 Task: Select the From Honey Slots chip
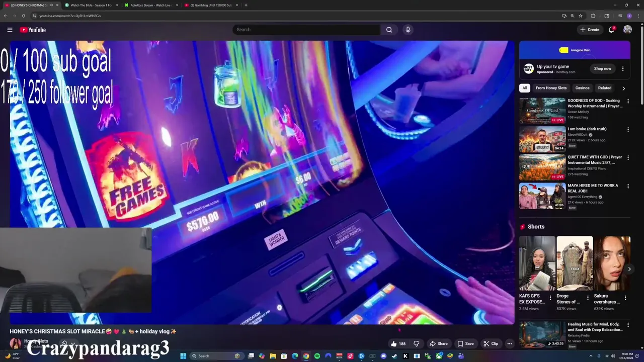click(x=551, y=88)
